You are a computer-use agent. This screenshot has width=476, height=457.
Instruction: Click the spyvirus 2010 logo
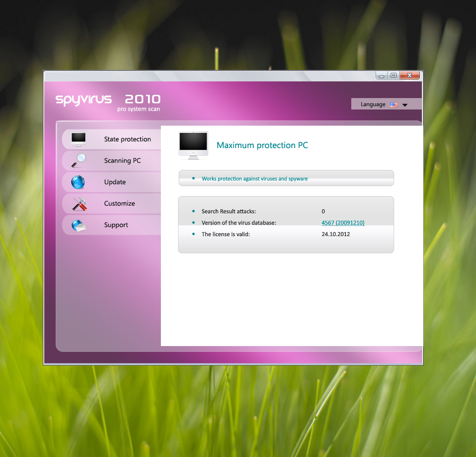pos(108,99)
